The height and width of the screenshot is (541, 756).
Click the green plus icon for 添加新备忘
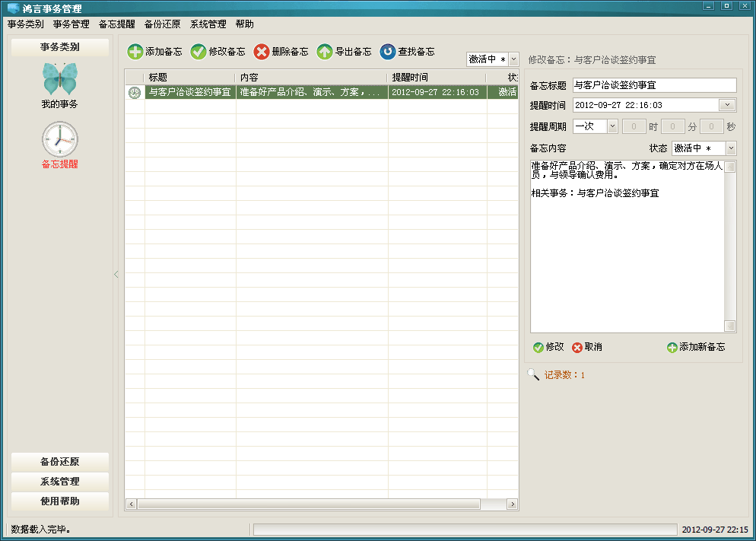coord(672,347)
